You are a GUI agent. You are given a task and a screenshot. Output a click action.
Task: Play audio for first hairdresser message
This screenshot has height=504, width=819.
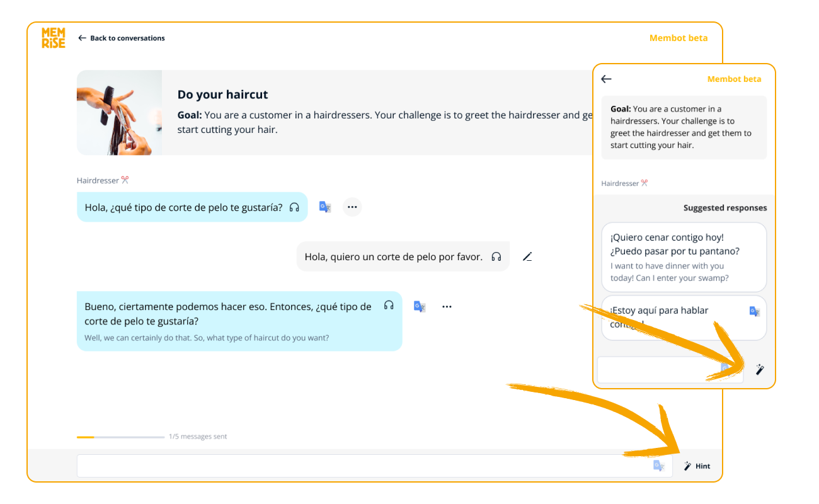pyautogui.click(x=294, y=207)
